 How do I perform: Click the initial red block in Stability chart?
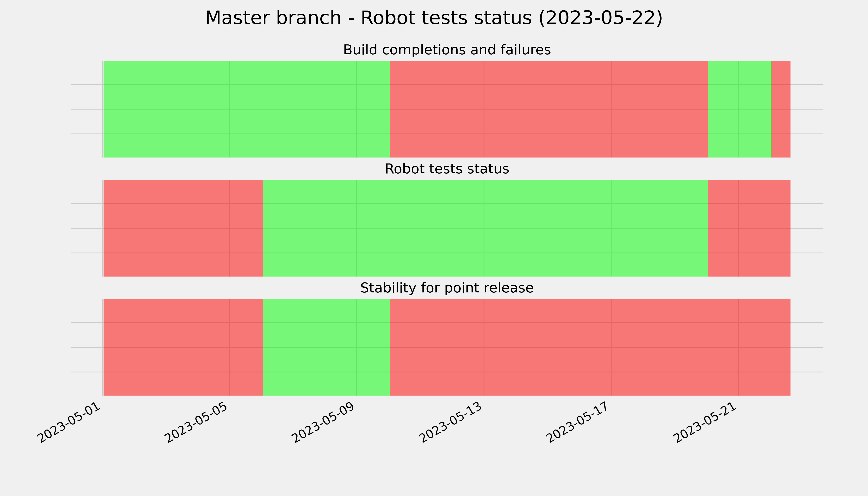pyautogui.click(x=183, y=347)
